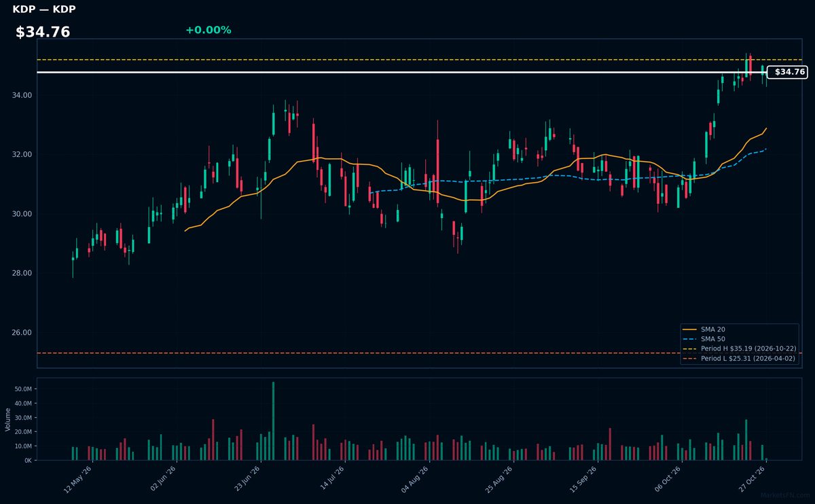Click the 20.0M volume axis label
815x504 pixels.
[23, 432]
